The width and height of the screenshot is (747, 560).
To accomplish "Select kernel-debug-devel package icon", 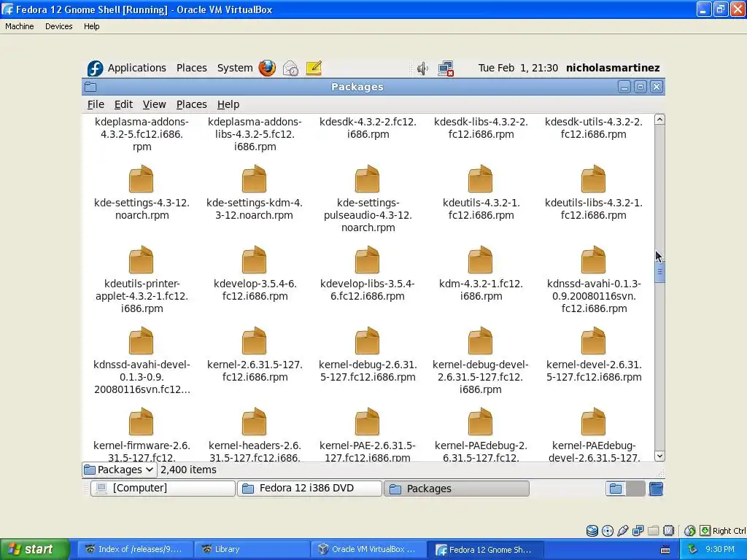I will [x=480, y=341].
